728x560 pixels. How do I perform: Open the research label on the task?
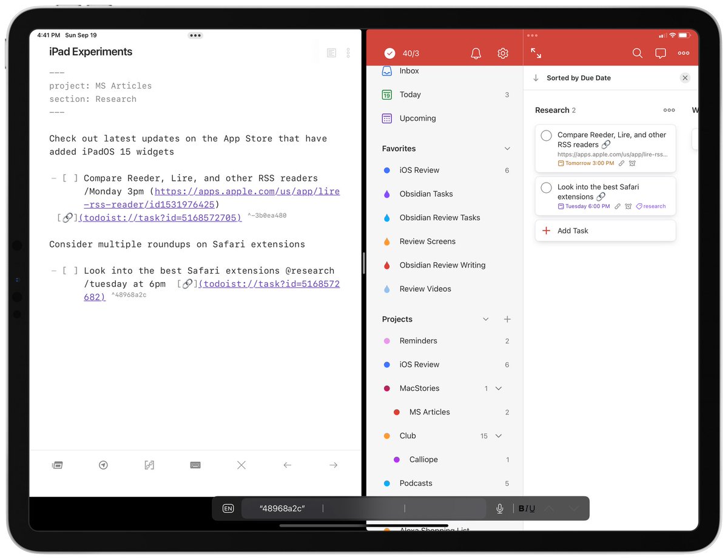(x=651, y=206)
